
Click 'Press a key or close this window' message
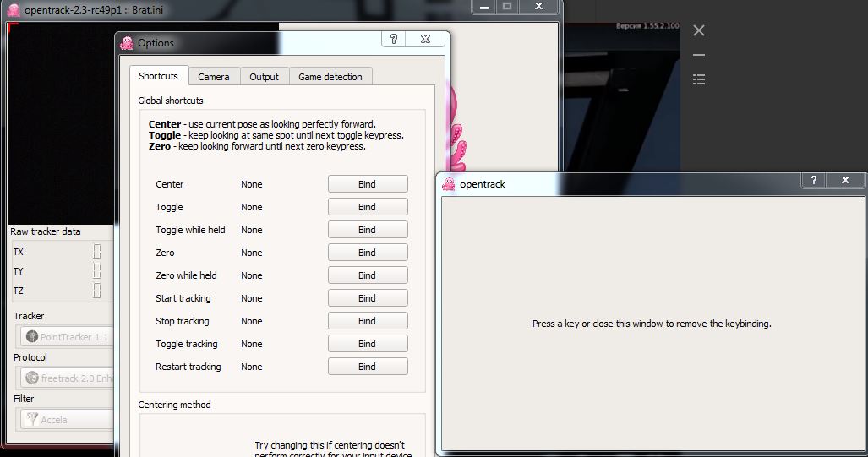[x=652, y=324]
